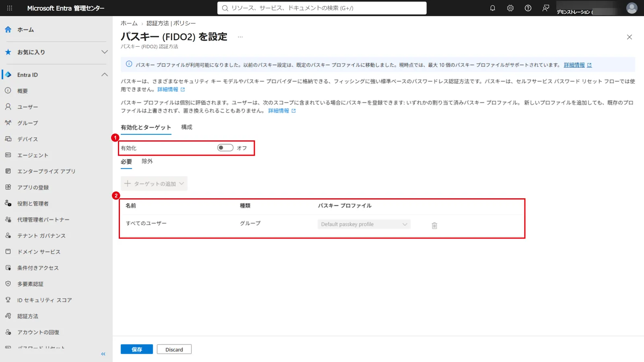This screenshot has height=362, width=644.
Task: Open the app launcher waffle icon
Action: click(10, 8)
